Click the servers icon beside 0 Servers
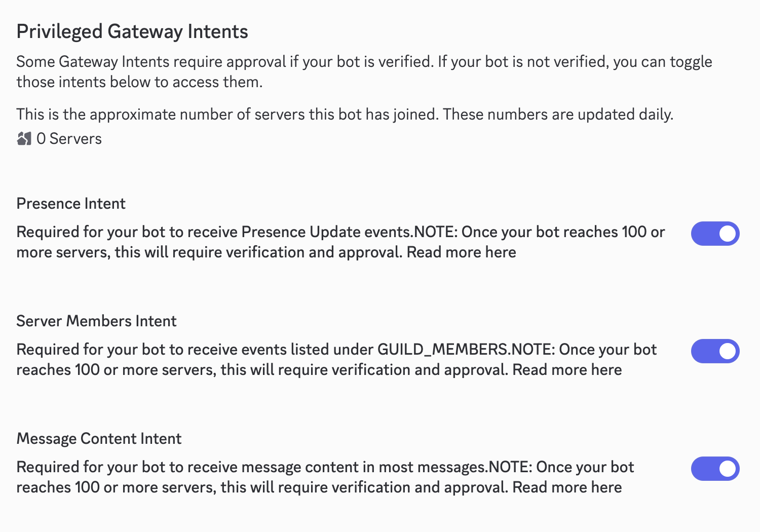Image resolution: width=760 pixels, height=532 pixels. point(24,138)
